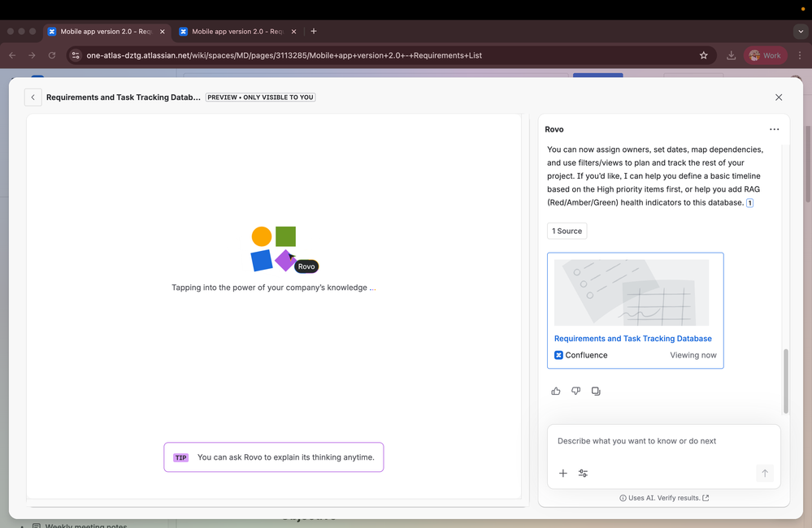Open Rovo chat preferences sliders icon

coord(583,473)
